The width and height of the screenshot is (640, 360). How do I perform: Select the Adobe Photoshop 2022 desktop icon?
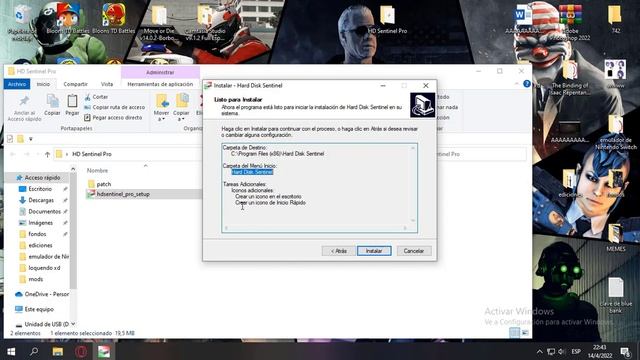[571, 23]
